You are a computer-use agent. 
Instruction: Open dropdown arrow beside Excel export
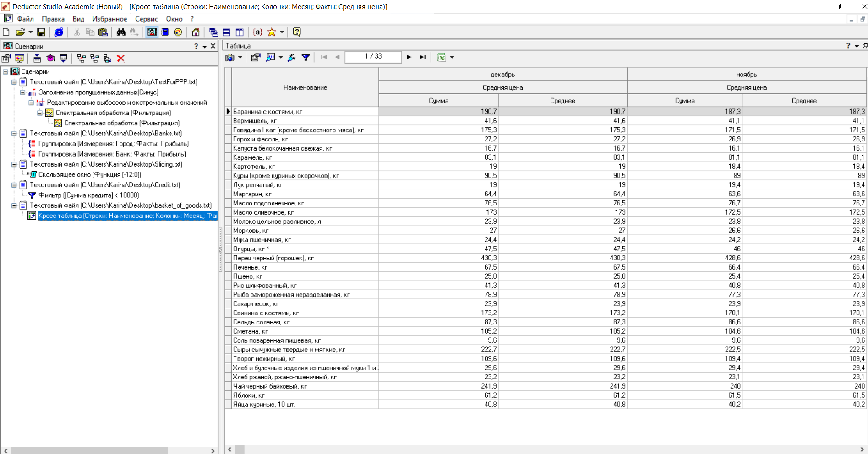pos(452,57)
